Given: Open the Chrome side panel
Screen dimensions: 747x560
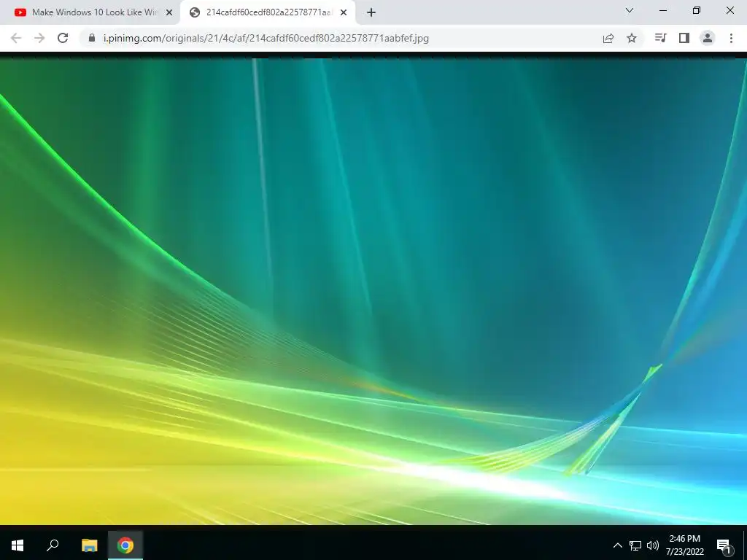Looking at the screenshot, I should 684,38.
